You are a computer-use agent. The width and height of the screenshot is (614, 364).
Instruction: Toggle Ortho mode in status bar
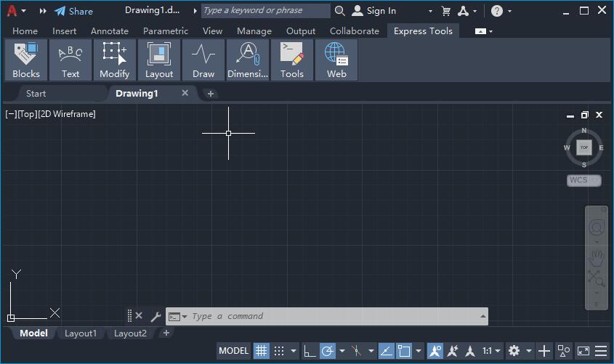click(310, 351)
